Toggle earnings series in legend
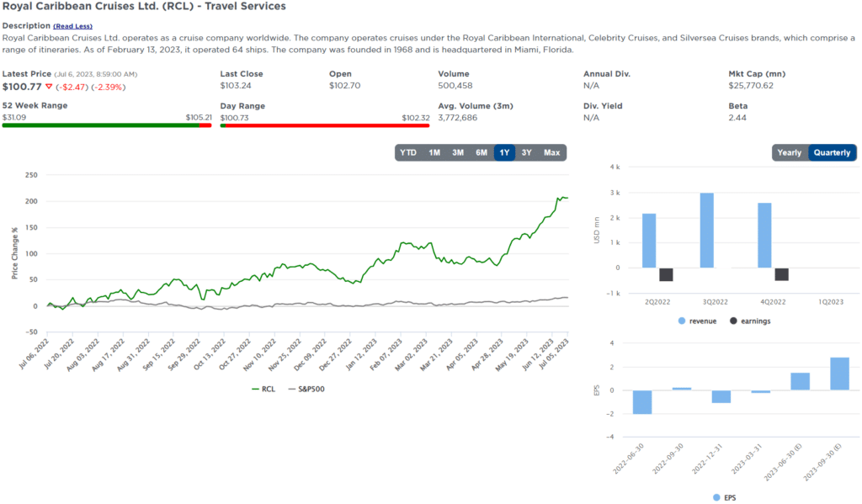The height and width of the screenshot is (504, 862). click(750, 321)
